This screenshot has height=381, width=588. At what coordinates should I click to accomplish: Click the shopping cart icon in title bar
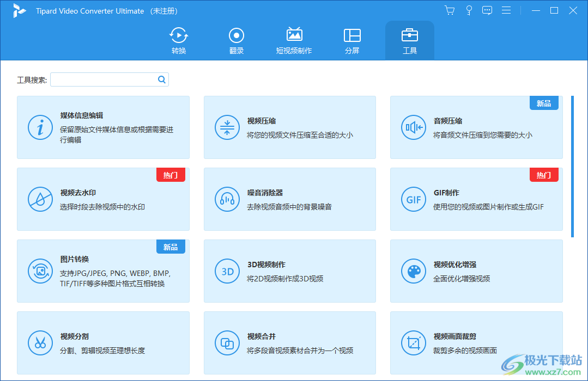click(449, 10)
